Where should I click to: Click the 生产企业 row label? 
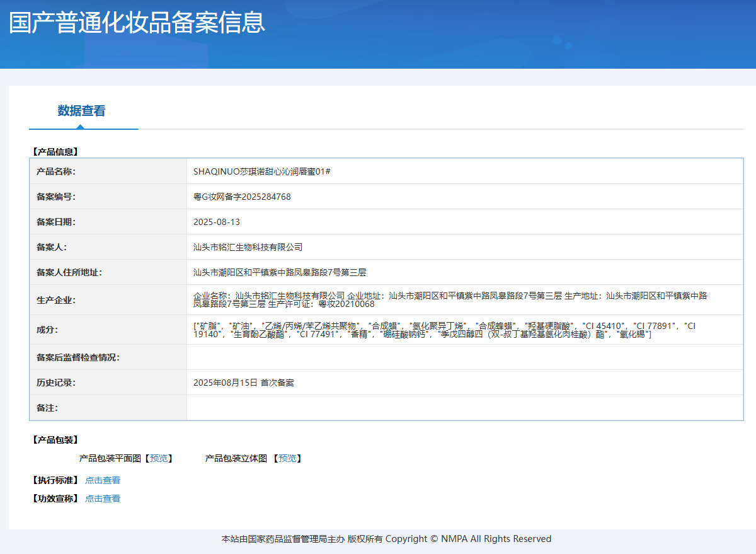pyautogui.click(x=56, y=300)
